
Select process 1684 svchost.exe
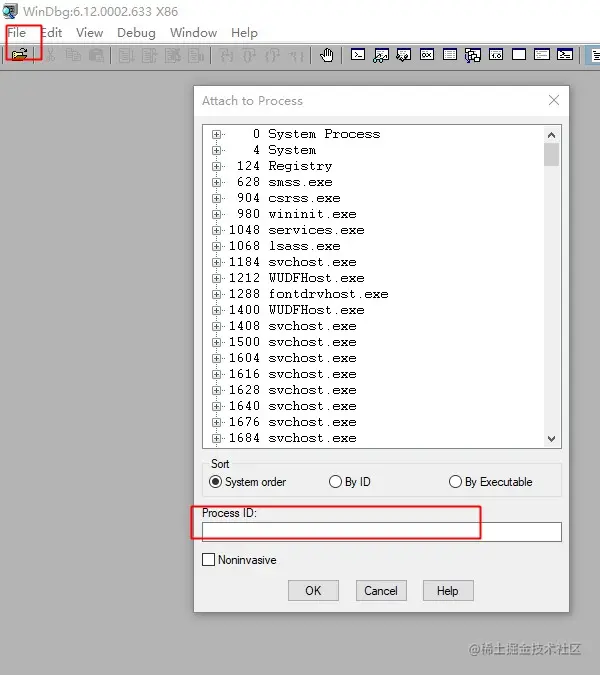pyautogui.click(x=293, y=438)
